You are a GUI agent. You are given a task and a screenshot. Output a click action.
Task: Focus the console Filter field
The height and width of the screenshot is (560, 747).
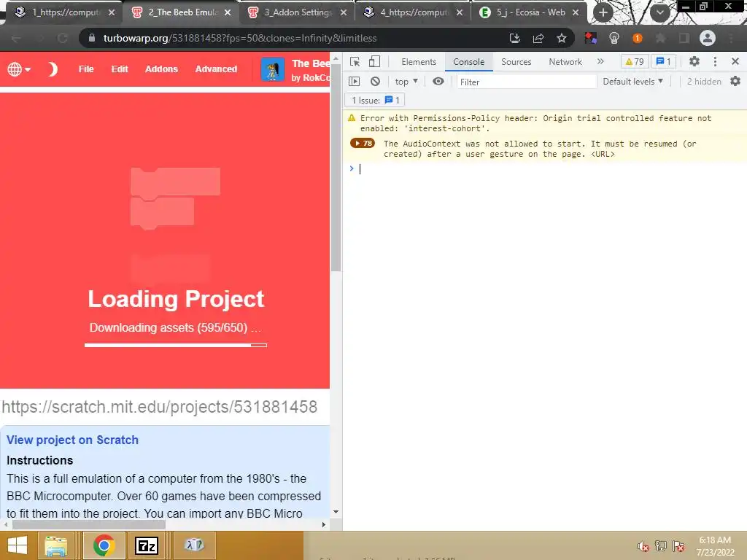(x=526, y=82)
